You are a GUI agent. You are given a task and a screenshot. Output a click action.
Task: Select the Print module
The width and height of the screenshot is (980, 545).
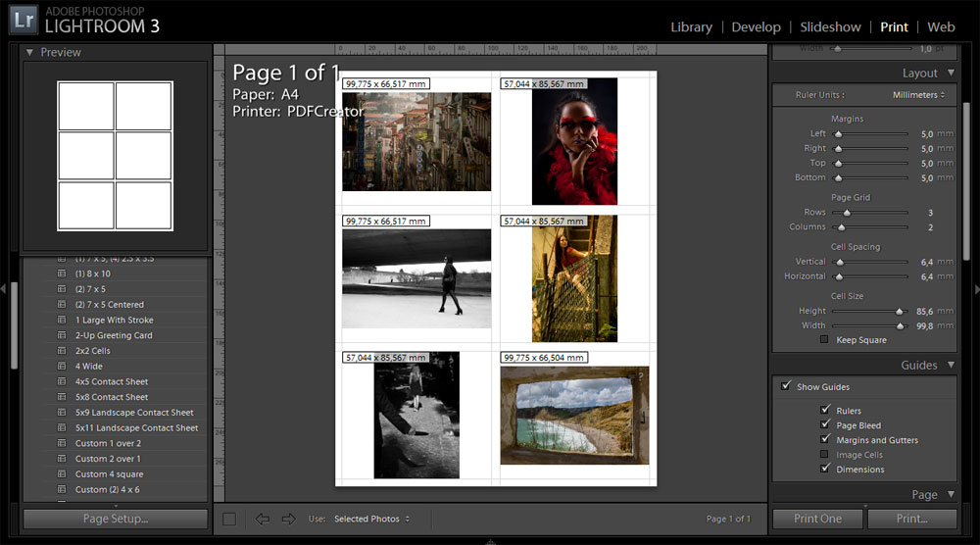pyautogui.click(x=894, y=26)
